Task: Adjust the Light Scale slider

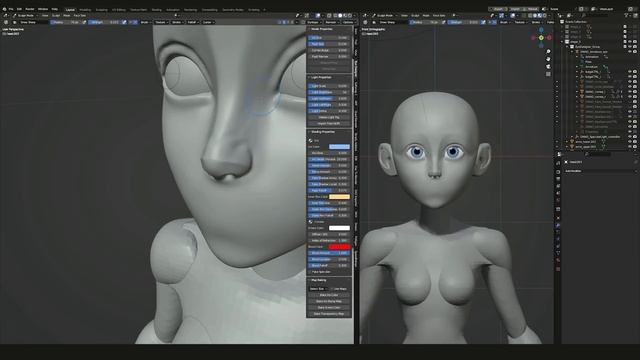Action: [x=329, y=86]
